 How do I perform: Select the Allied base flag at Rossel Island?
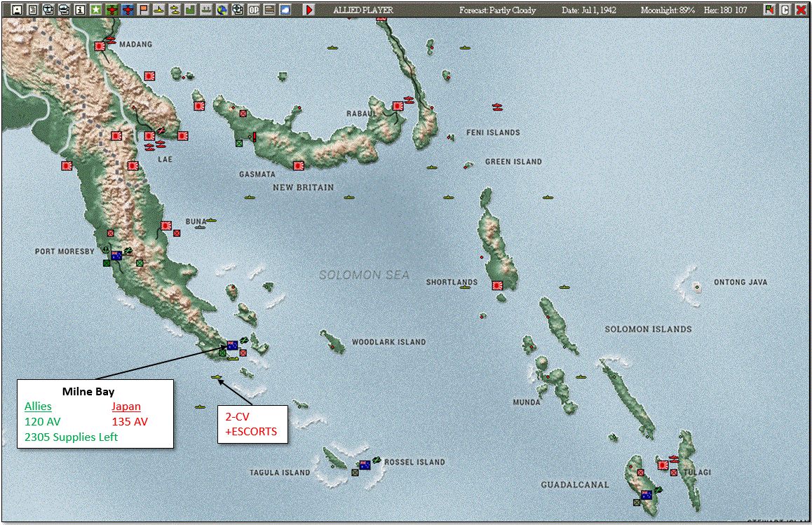(x=365, y=465)
